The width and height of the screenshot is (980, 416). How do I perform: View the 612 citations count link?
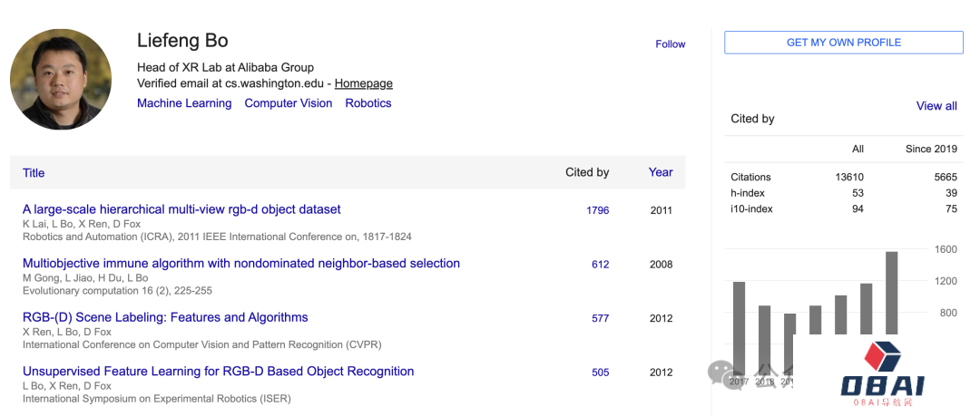pyautogui.click(x=600, y=265)
